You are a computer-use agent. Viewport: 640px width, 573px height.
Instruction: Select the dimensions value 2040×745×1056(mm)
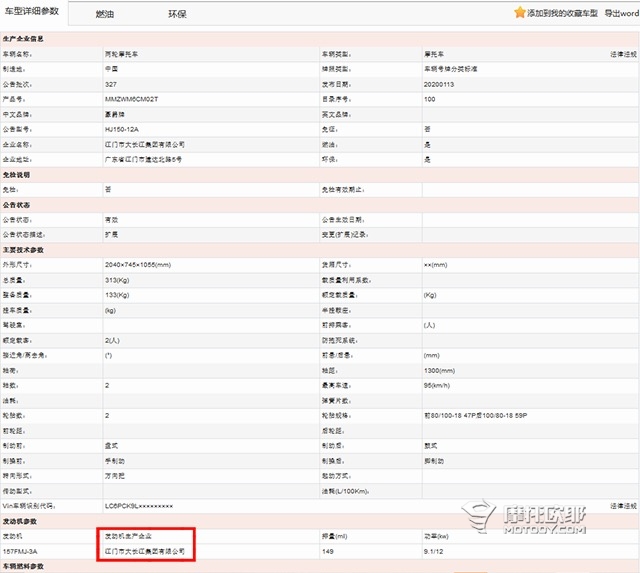click(138, 265)
